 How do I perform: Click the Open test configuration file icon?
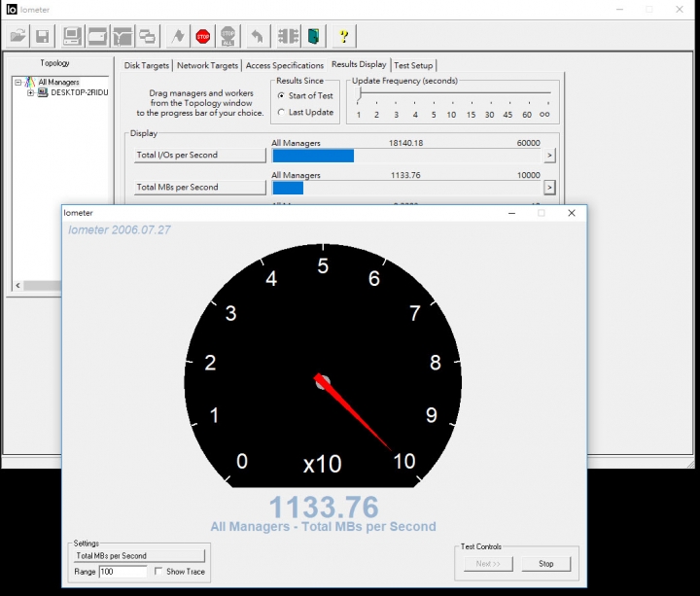tap(17, 36)
